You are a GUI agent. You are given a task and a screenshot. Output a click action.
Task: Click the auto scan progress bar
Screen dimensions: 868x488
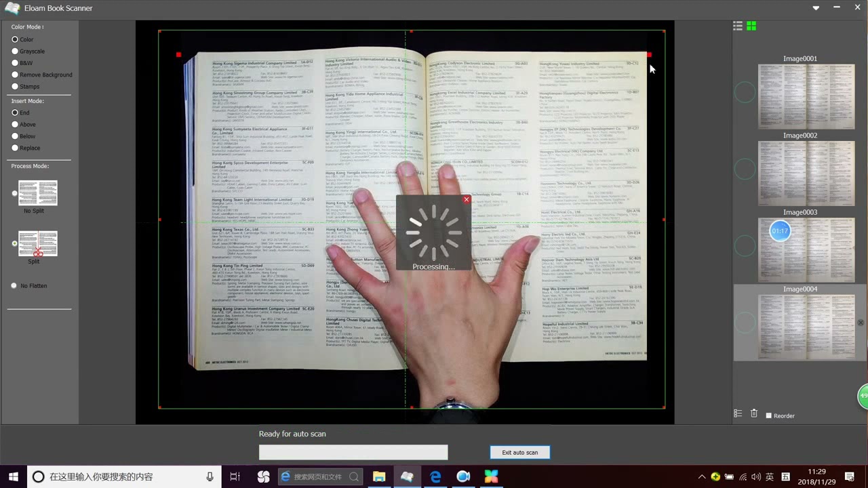tap(353, 452)
